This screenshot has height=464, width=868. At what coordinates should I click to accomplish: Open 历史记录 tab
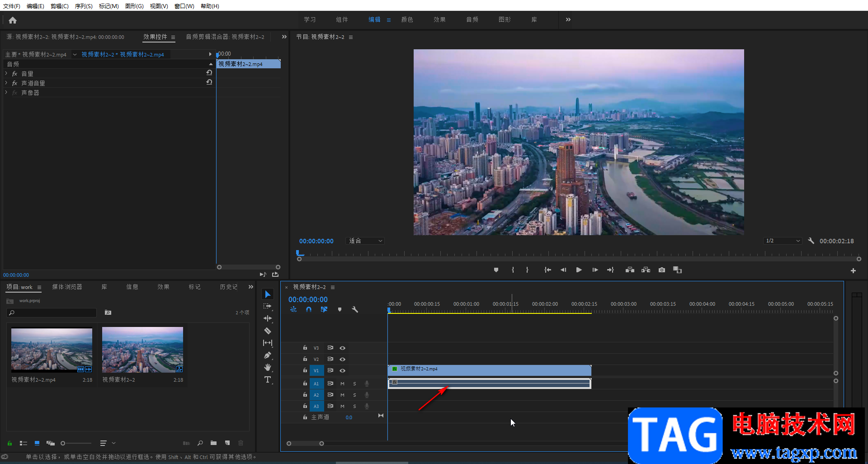tap(229, 287)
